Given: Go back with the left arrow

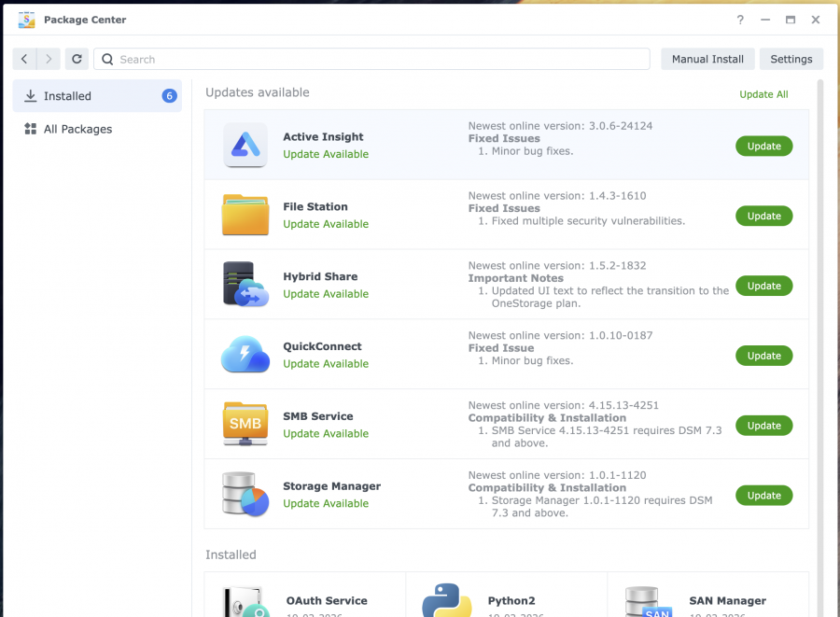Looking at the screenshot, I should [24, 59].
